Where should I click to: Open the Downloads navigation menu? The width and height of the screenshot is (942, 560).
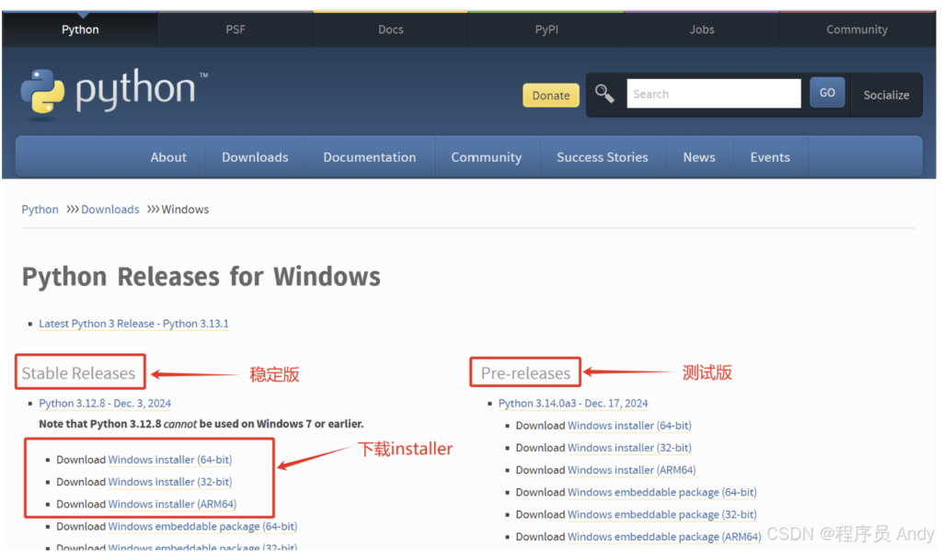[x=255, y=157]
